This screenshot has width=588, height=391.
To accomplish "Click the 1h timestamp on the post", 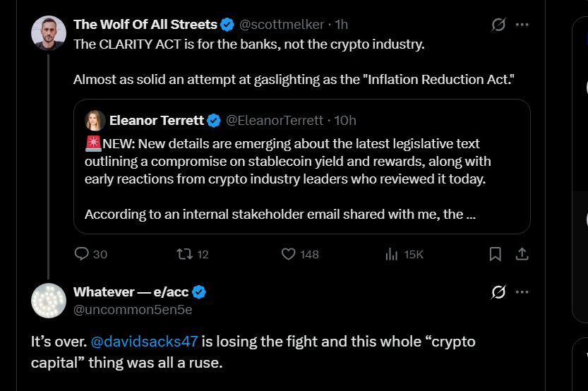I will click(x=342, y=25).
